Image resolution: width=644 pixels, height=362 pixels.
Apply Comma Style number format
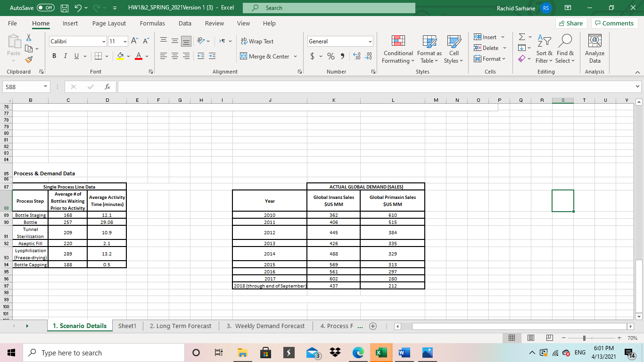[x=342, y=57]
